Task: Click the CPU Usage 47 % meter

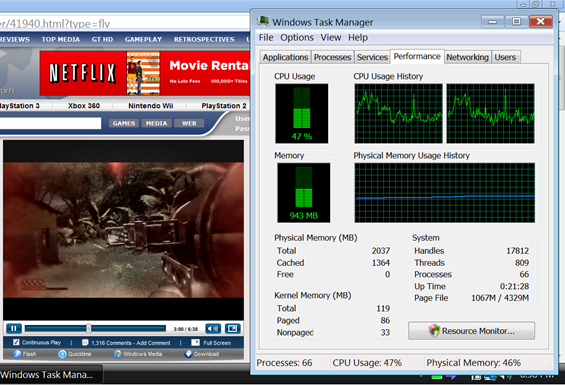Action: pyautogui.click(x=302, y=114)
